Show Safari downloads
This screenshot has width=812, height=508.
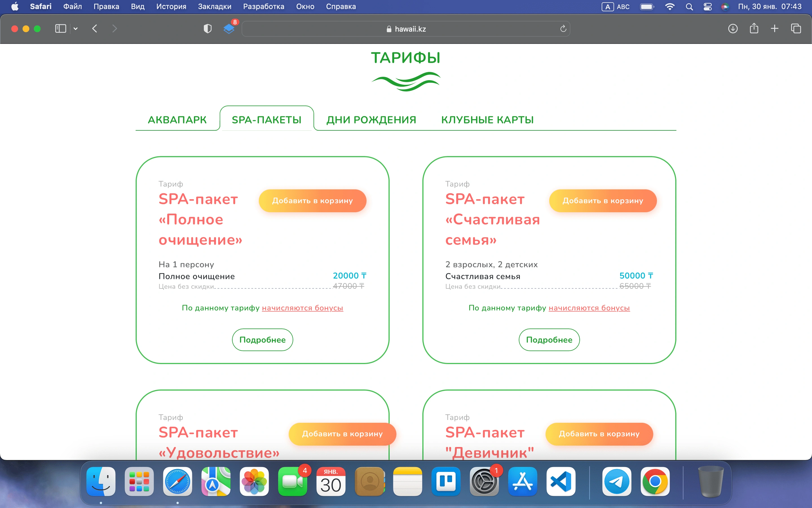[x=733, y=29]
